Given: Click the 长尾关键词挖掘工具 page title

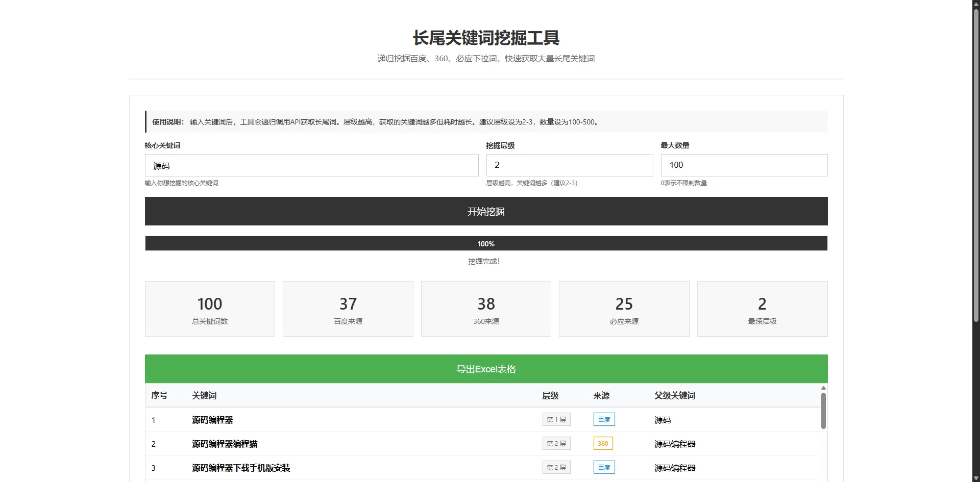Looking at the screenshot, I should coord(486,38).
